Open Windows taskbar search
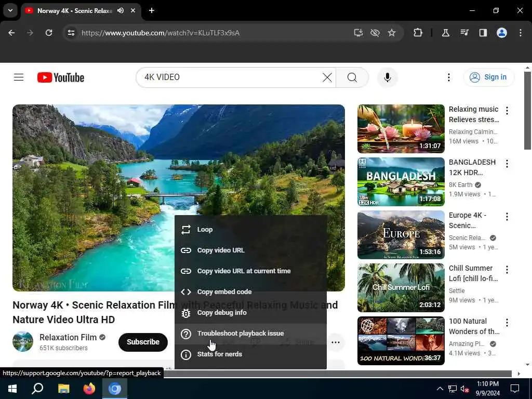This screenshot has height=399, width=532. tap(37, 389)
